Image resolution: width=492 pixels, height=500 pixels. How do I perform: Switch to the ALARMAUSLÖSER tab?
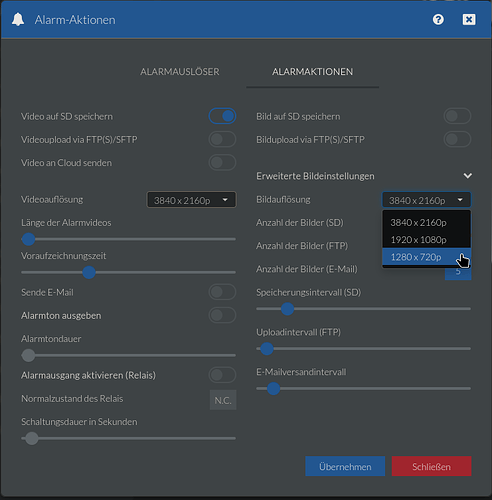(180, 72)
